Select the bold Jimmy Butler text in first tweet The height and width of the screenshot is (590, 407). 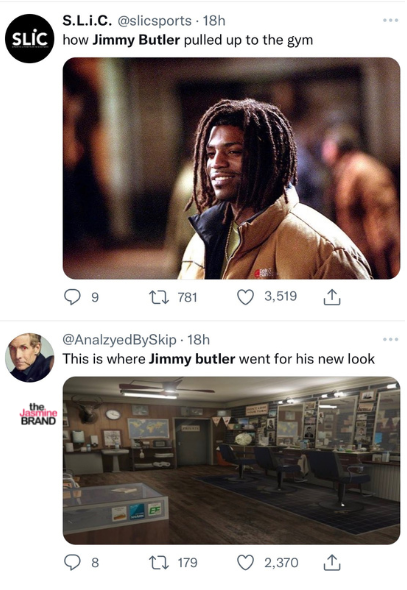pyautogui.click(x=136, y=40)
